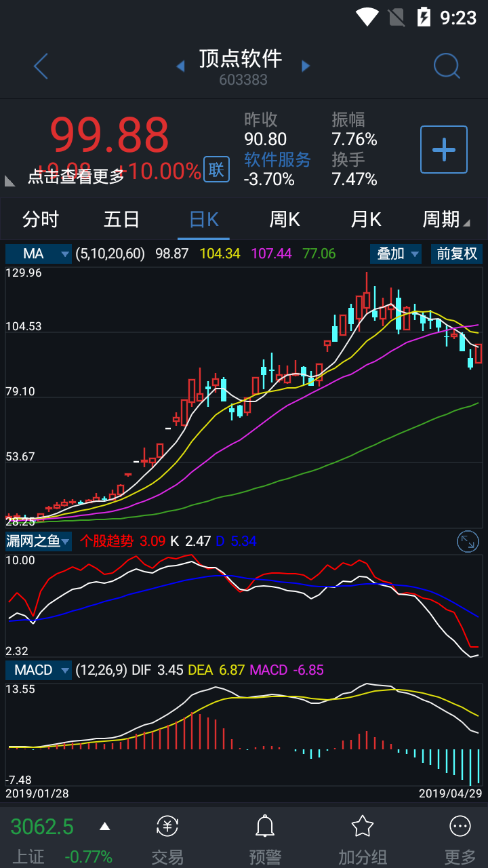Tap the (12,26,9) MACD parameters

point(102,670)
